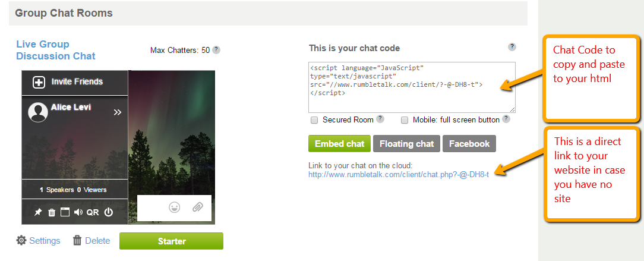Open the chat room Settings link

pos(39,241)
